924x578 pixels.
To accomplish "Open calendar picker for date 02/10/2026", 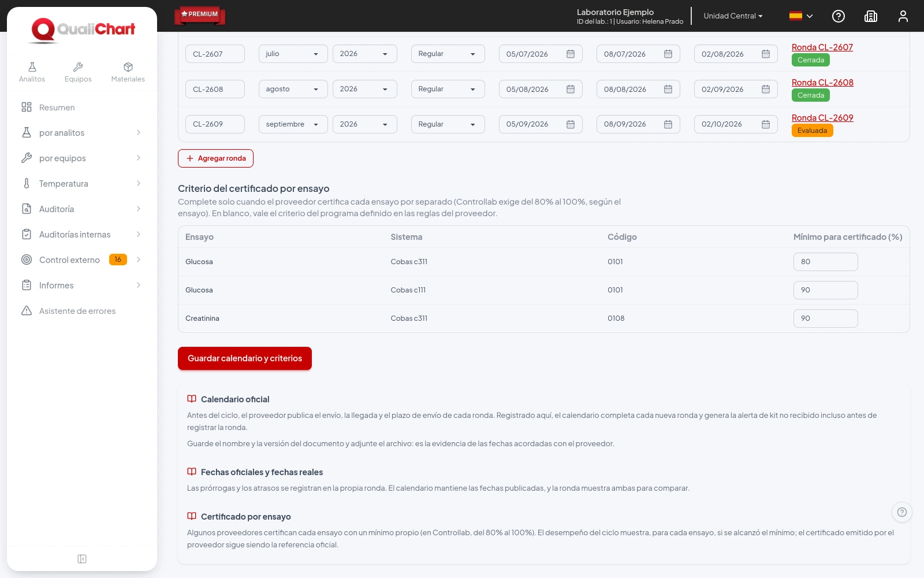I will [766, 124].
